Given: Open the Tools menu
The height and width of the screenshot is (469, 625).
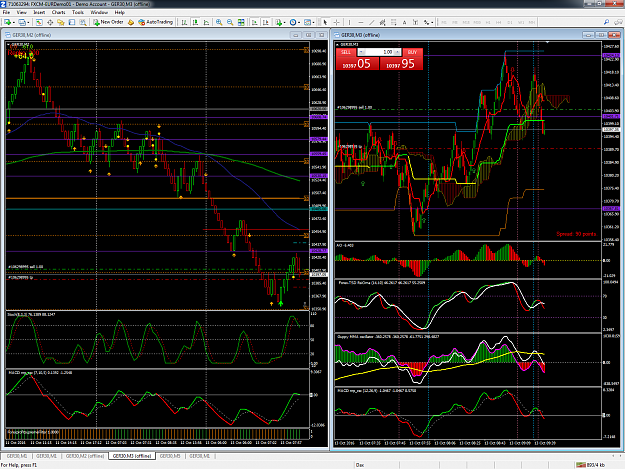Looking at the screenshot, I should (78, 12).
